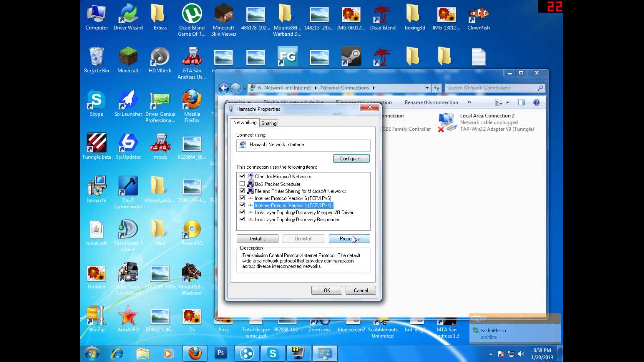The height and width of the screenshot is (362, 644).
Task: Select the Internet Protocol Version 4 (TCP/IPv4) entry
Action: coord(293,205)
